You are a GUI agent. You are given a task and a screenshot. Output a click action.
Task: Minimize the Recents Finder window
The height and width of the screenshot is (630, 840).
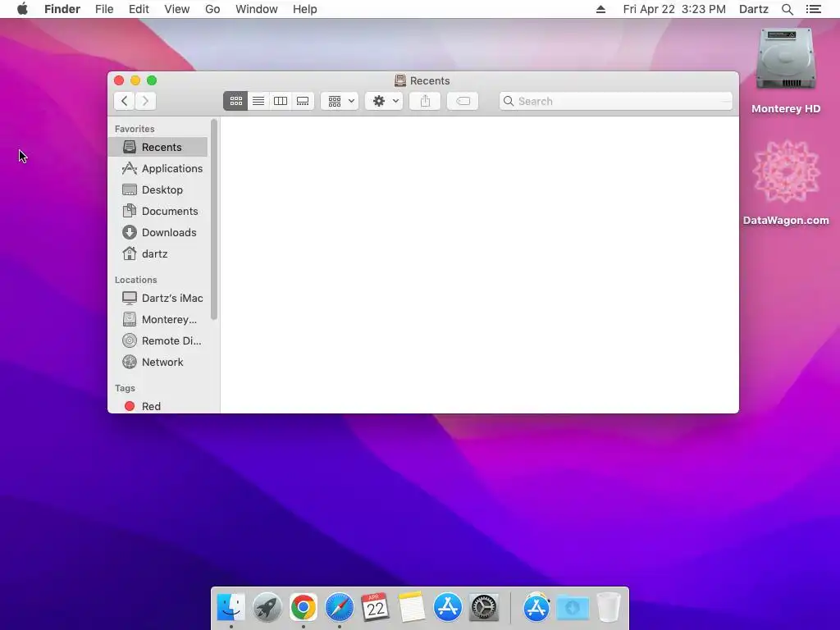tap(135, 80)
